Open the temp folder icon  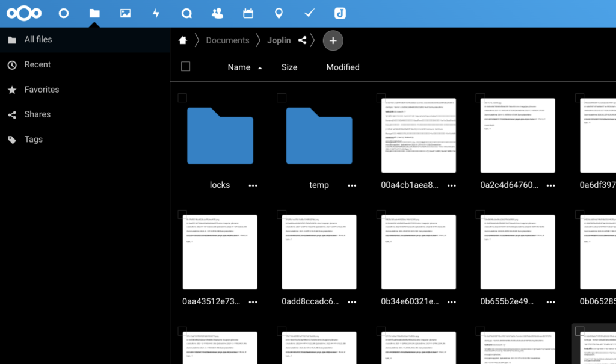[319, 135]
